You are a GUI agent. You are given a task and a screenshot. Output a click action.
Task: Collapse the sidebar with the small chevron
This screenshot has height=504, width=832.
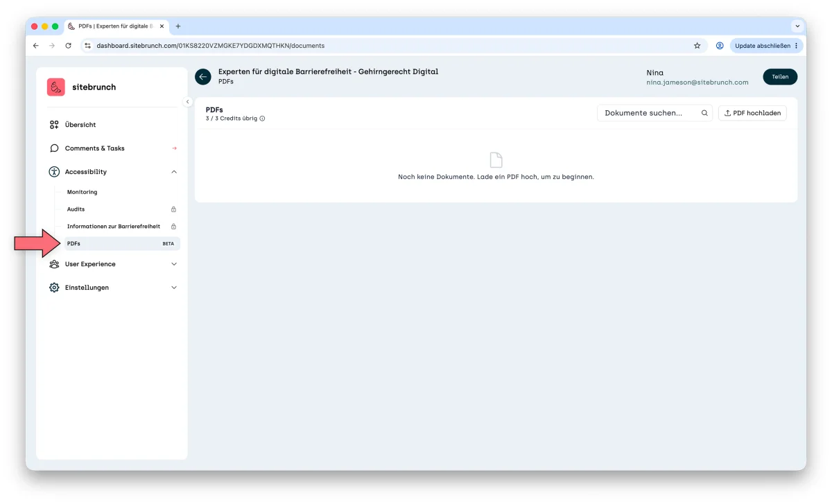click(187, 102)
